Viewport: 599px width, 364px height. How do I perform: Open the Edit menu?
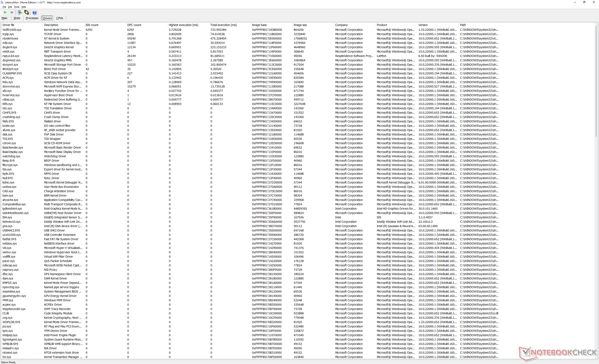click(x=10, y=7)
